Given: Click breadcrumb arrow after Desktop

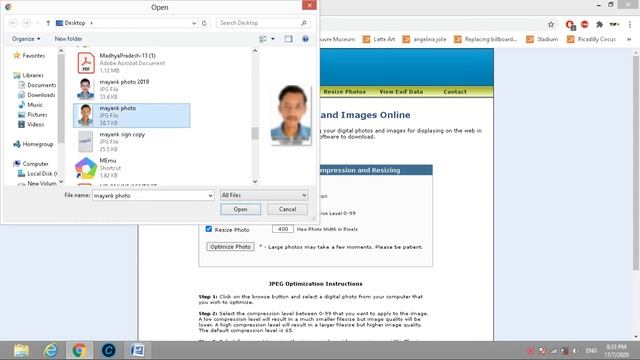Looking at the screenshot, I should tap(91, 23).
